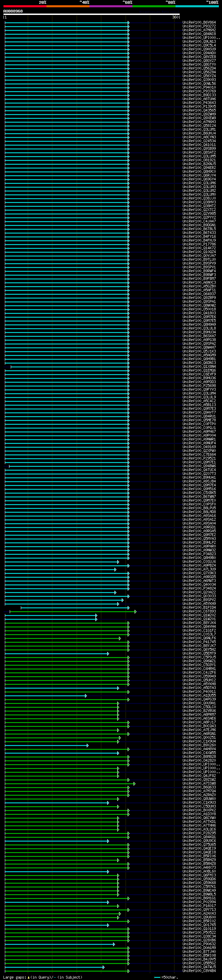Viewport: 222px width, 980px height.
Task: Open hit UniRef100_Q9LN13
Action: (199, 41)
